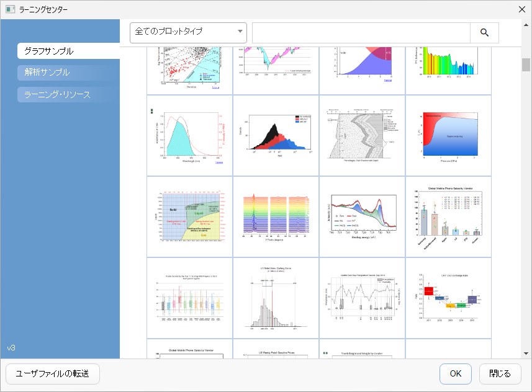Image resolution: width=532 pixels, height=392 pixels.
Task: Click the magnifier search icon button
Action: (x=484, y=33)
